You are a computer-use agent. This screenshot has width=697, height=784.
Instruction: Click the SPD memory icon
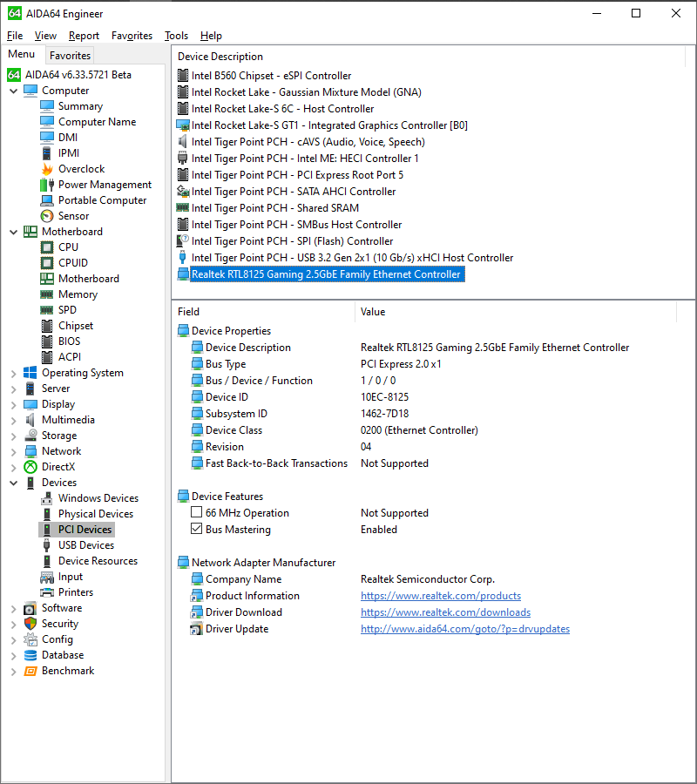point(47,310)
